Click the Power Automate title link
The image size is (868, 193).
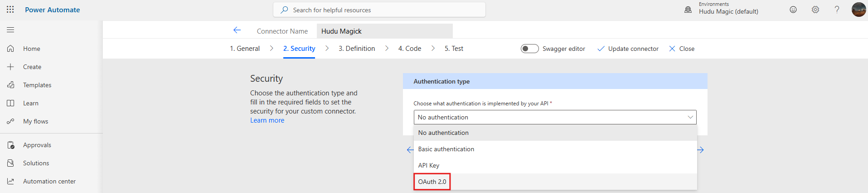pyautogui.click(x=52, y=10)
